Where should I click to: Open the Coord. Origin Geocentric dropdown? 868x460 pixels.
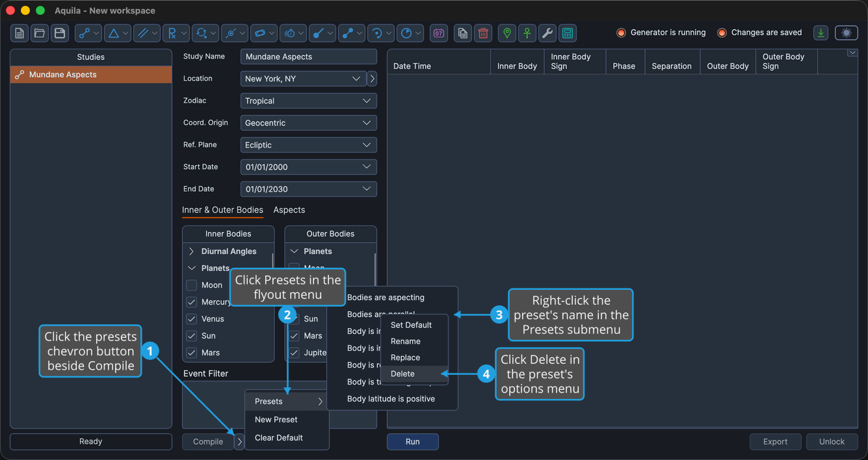coord(308,123)
